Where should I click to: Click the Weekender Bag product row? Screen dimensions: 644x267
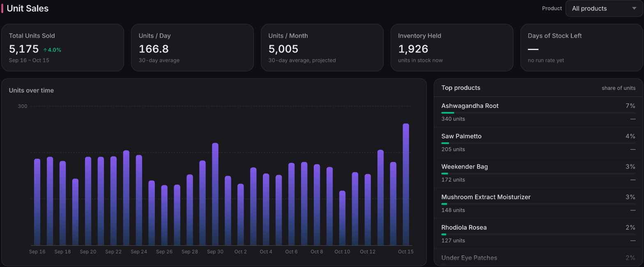coord(538,173)
